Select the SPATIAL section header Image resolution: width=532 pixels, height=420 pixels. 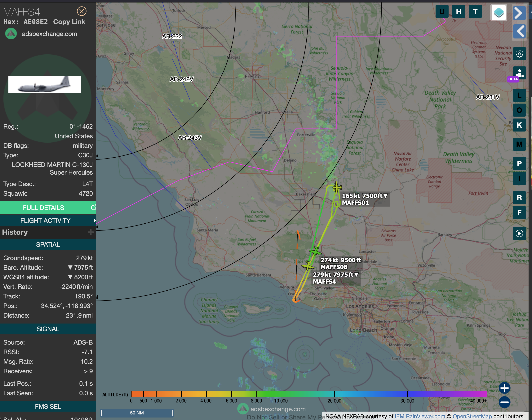(48, 244)
